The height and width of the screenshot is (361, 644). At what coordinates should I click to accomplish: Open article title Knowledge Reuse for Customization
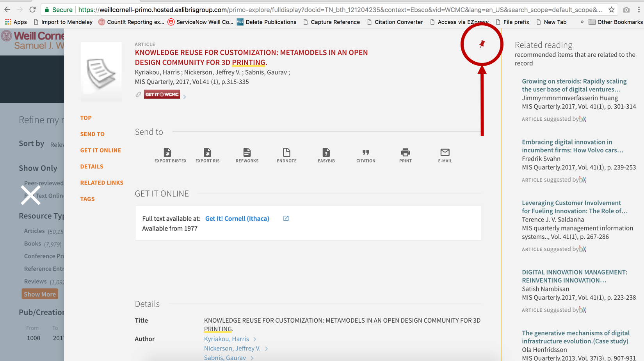tap(251, 57)
